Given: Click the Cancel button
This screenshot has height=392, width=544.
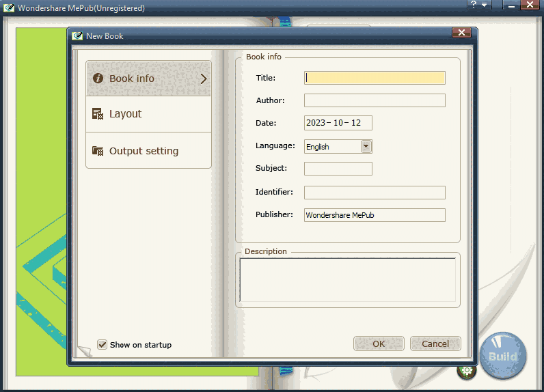Looking at the screenshot, I should point(435,344).
